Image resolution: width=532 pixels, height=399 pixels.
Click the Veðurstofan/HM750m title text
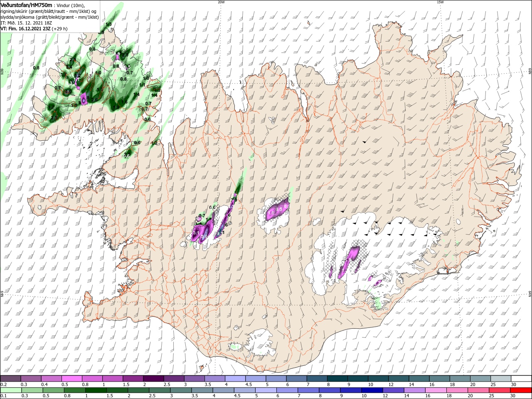click(27, 5)
